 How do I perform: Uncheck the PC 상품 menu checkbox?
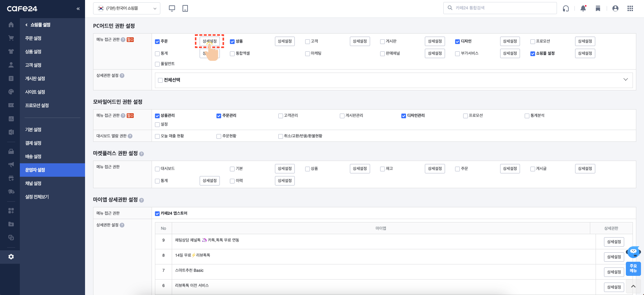click(x=232, y=42)
